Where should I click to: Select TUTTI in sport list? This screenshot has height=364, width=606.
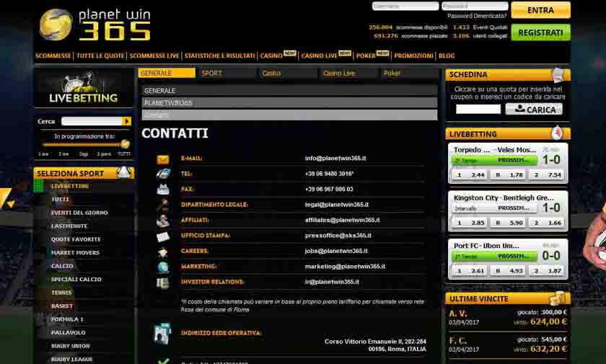point(60,199)
